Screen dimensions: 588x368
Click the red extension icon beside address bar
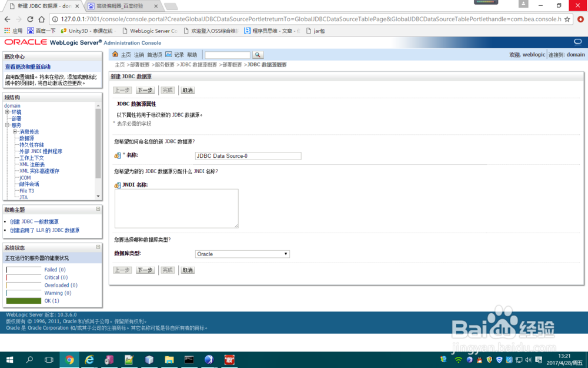point(580,19)
